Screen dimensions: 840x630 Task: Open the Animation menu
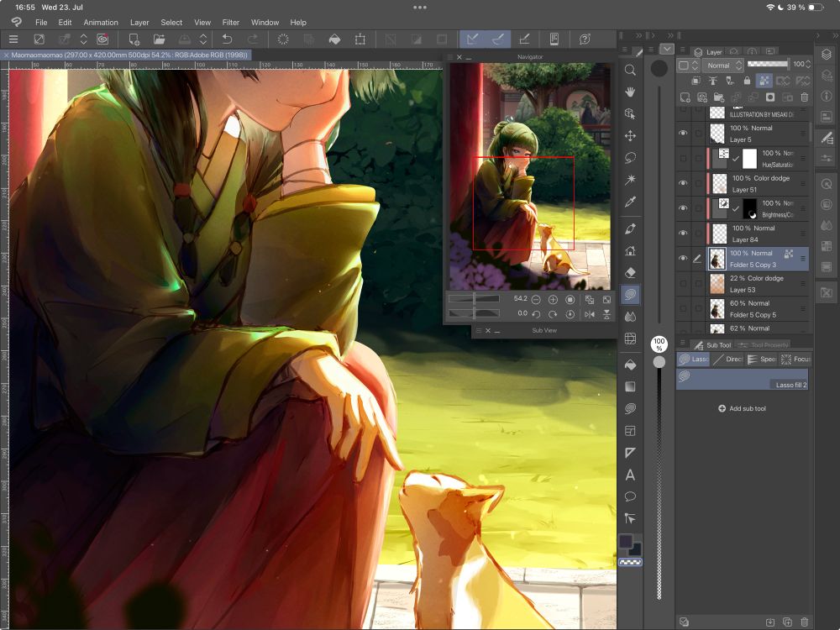[x=101, y=23]
